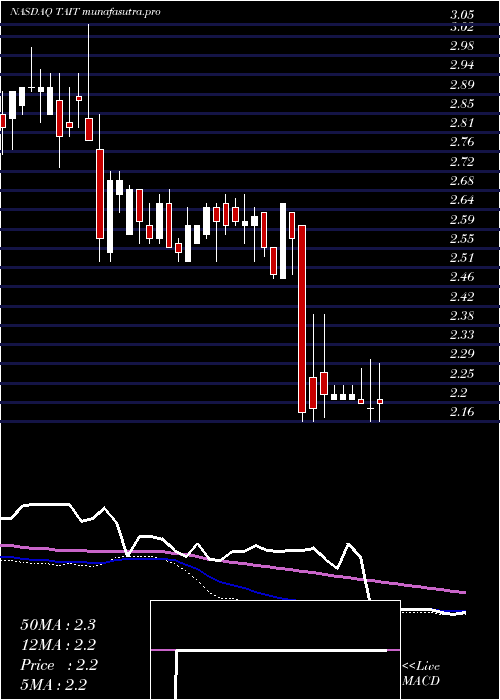Image resolution: width=500 pixels, height=700 pixels.
Task: Click the 3.05 price axis label
Action: click(462, 15)
